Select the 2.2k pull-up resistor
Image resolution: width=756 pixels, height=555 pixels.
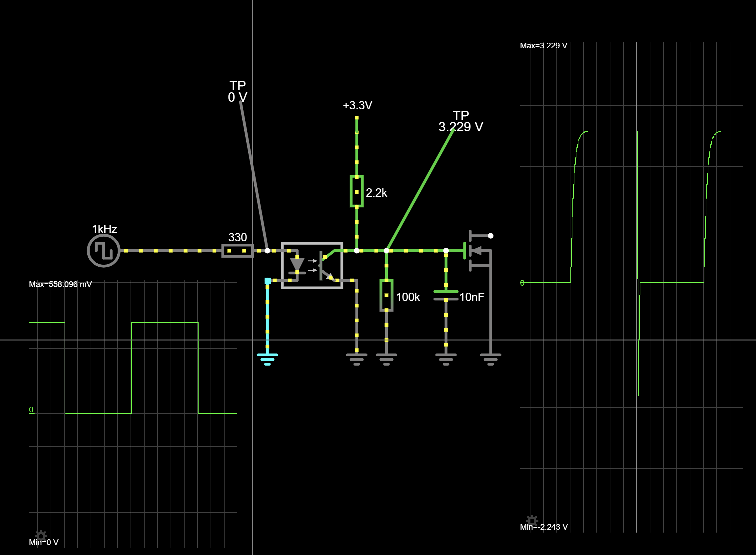(x=356, y=191)
